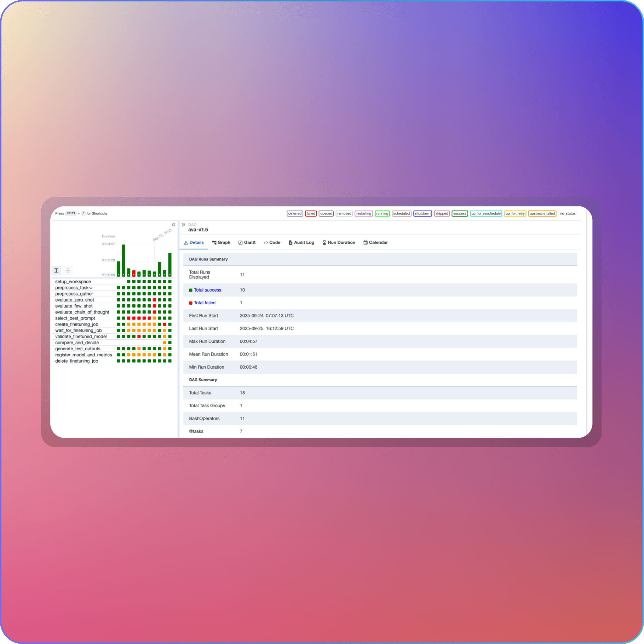Screen dimensions: 644x644
Task: Select the delete_finetuning_job task name
Action: click(77, 361)
